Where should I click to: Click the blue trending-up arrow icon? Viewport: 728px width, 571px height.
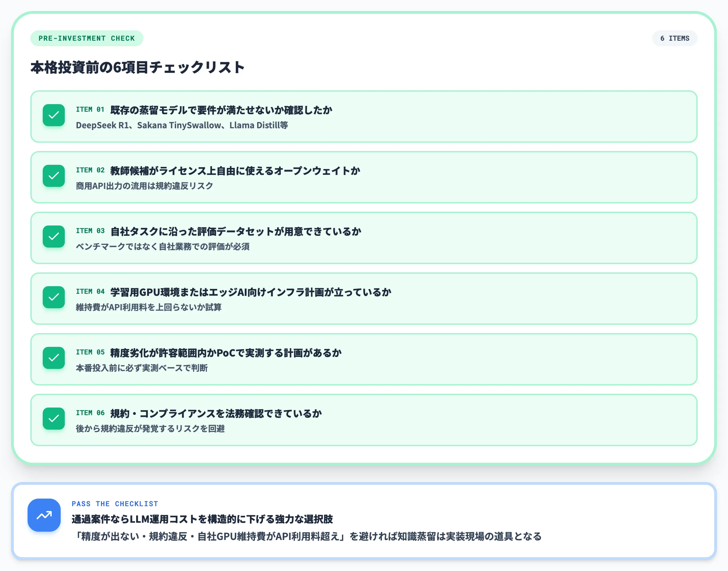44,515
